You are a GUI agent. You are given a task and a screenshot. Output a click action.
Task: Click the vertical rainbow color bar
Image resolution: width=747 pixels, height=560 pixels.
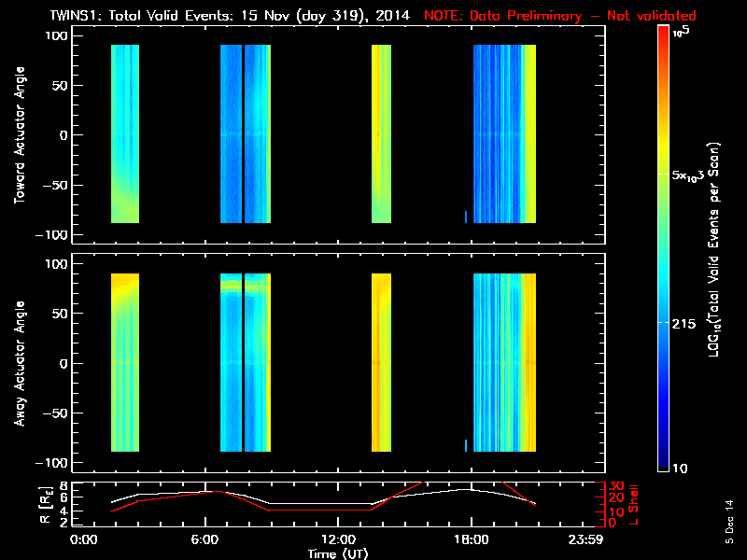pos(664,247)
